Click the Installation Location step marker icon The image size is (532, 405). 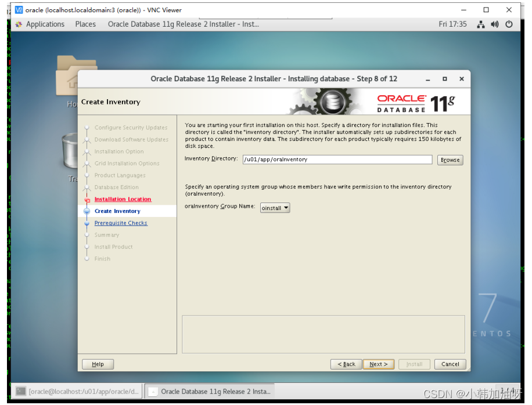click(x=87, y=200)
